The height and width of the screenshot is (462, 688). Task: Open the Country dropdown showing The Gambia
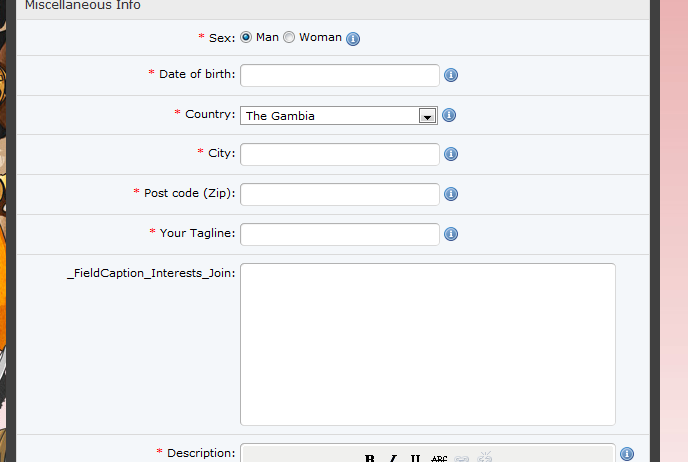[330, 116]
